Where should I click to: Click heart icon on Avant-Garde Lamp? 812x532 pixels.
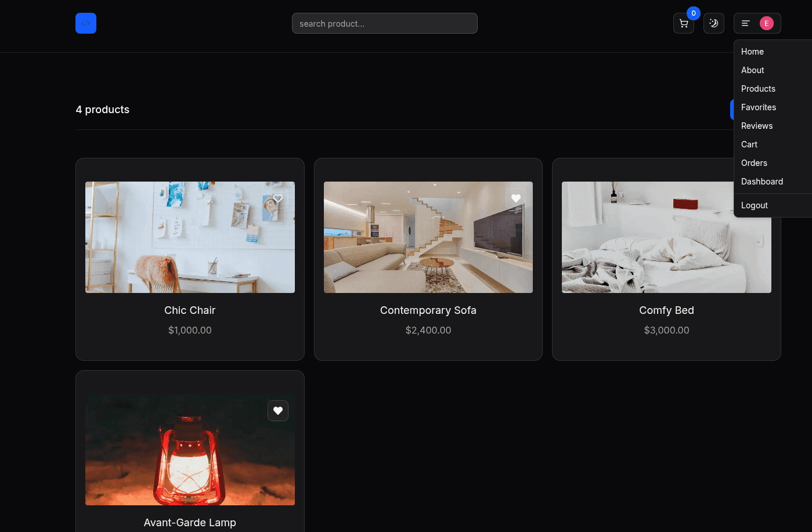[x=278, y=411]
